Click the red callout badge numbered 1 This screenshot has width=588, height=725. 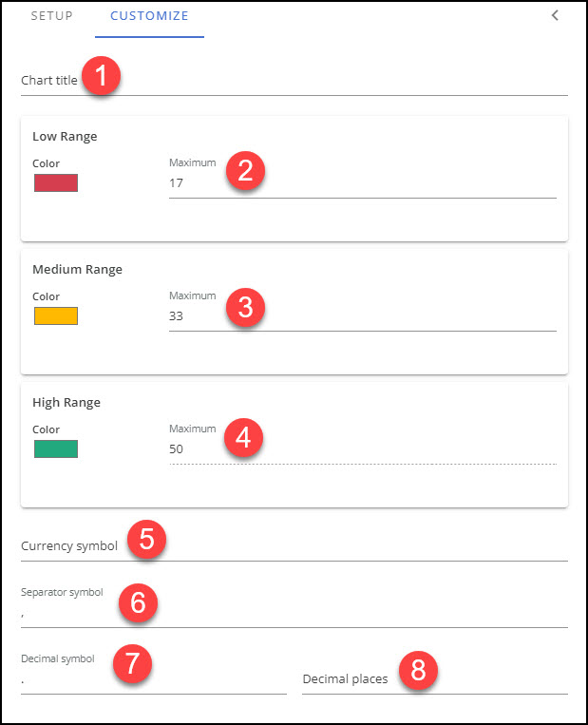tap(101, 77)
